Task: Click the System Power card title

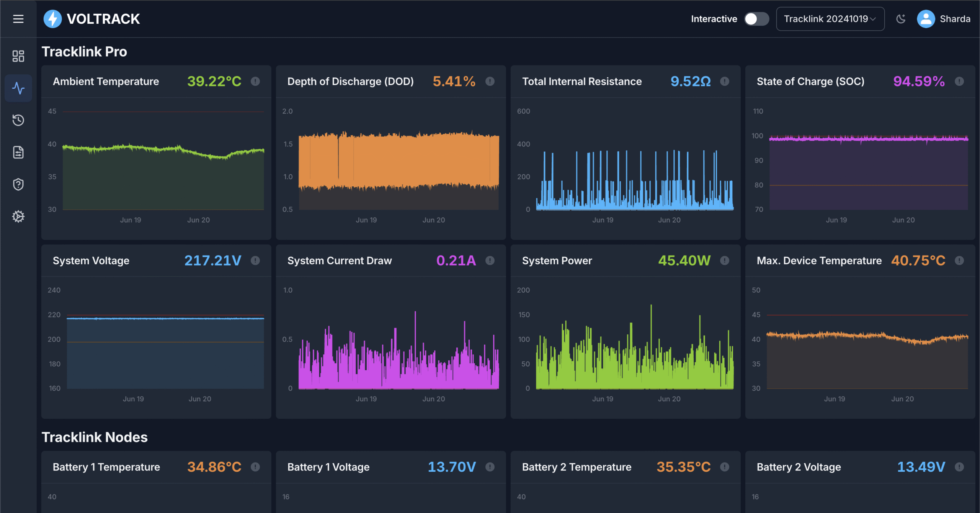Action: click(557, 261)
